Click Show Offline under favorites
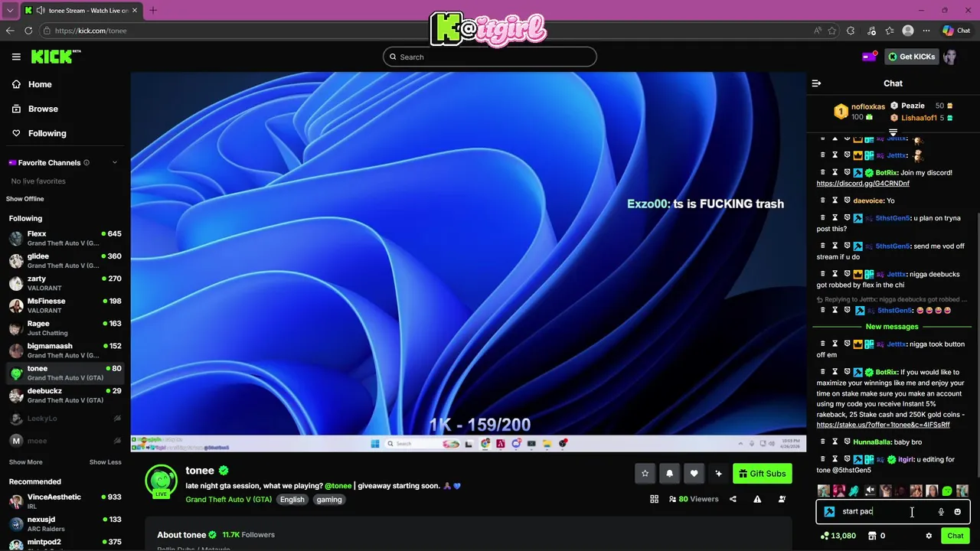The height and width of the screenshot is (551, 980). [x=24, y=199]
